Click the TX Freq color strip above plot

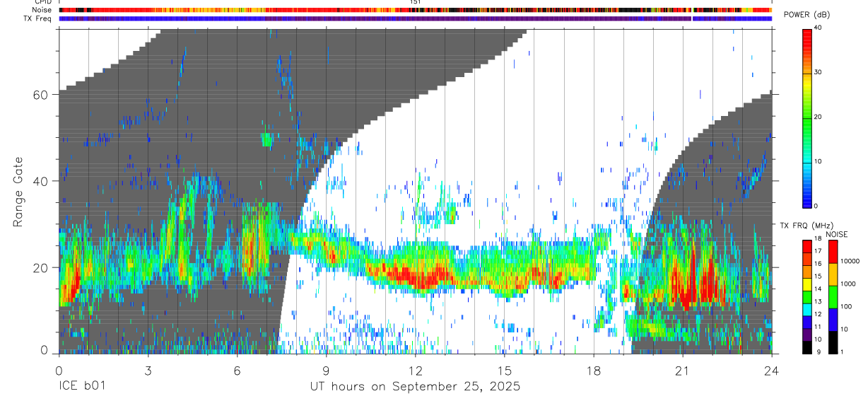coord(415,18)
